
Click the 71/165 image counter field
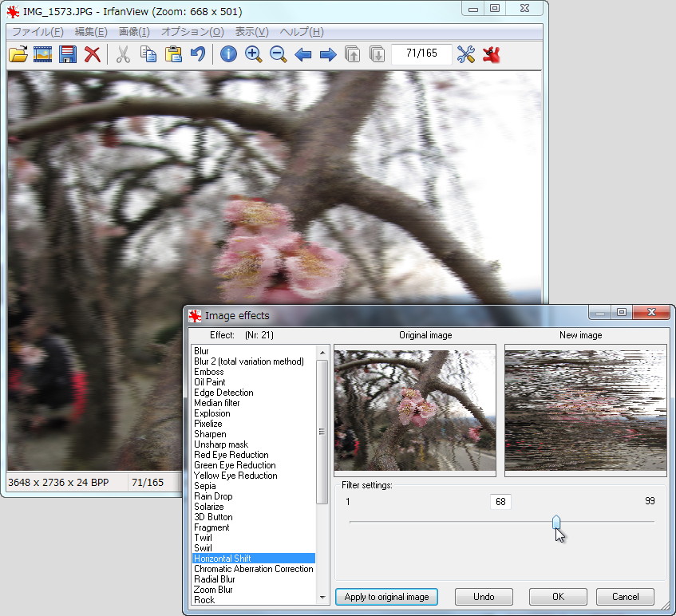pyautogui.click(x=421, y=53)
